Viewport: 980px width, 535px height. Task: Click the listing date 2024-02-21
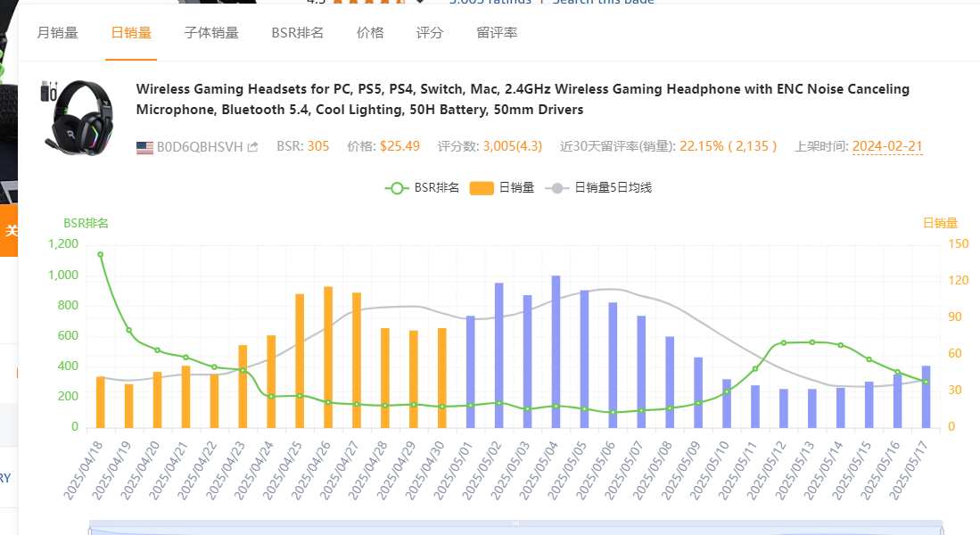pos(887,147)
